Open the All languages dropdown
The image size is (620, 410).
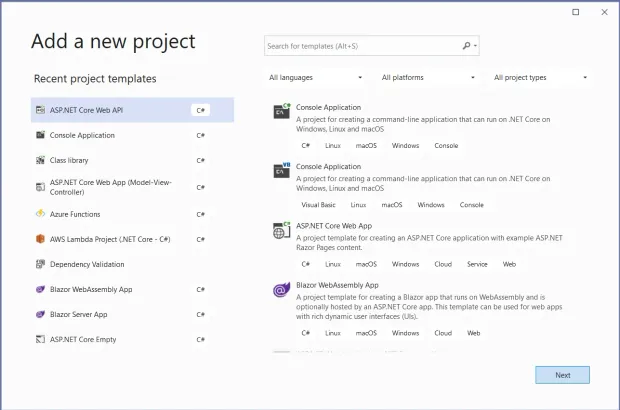tap(316, 77)
